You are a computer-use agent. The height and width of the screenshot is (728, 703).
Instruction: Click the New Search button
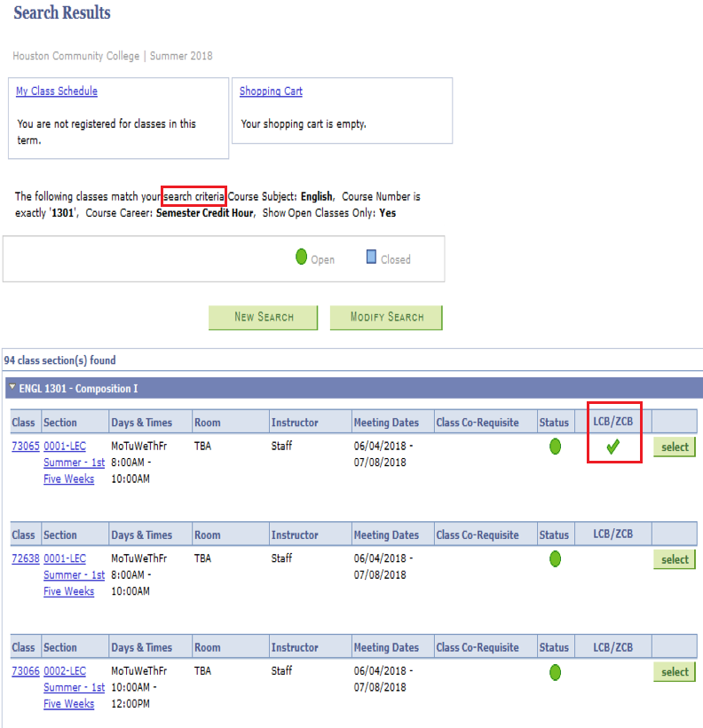tap(264, 318)
